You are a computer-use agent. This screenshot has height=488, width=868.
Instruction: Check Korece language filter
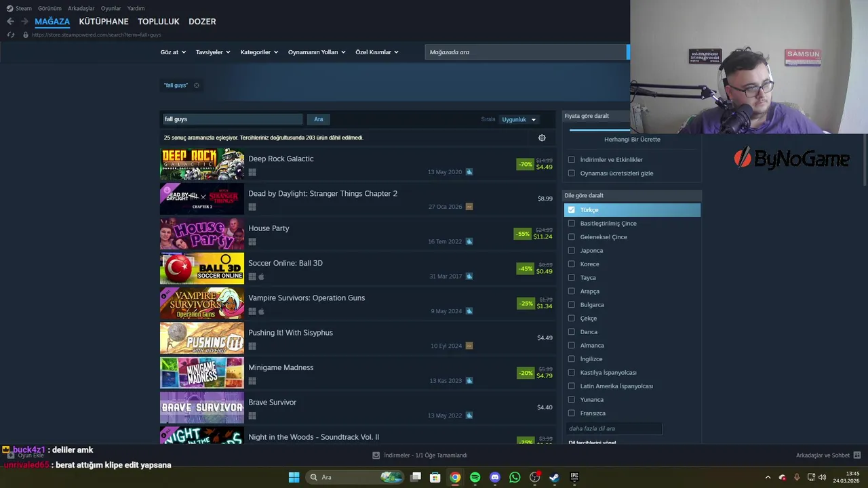point(571,264)
